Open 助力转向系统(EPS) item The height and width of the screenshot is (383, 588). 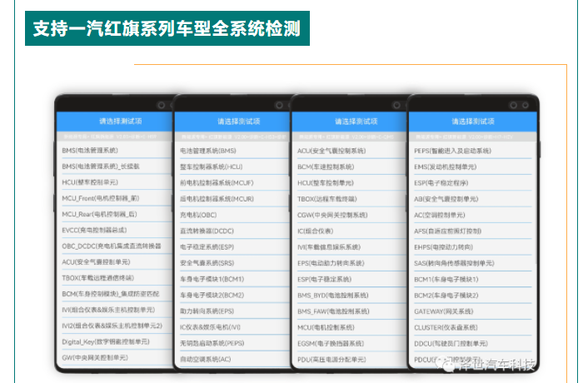click(232, 311)
